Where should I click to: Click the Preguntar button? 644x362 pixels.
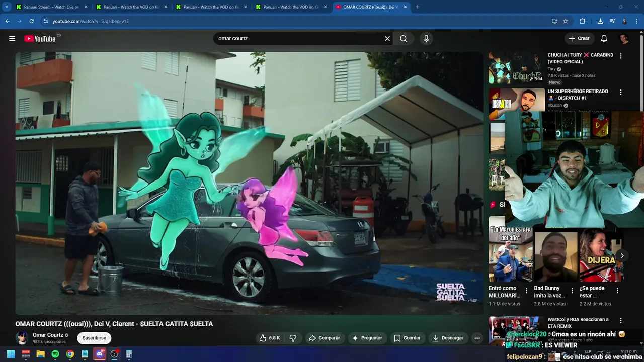[x=367, y=338]
